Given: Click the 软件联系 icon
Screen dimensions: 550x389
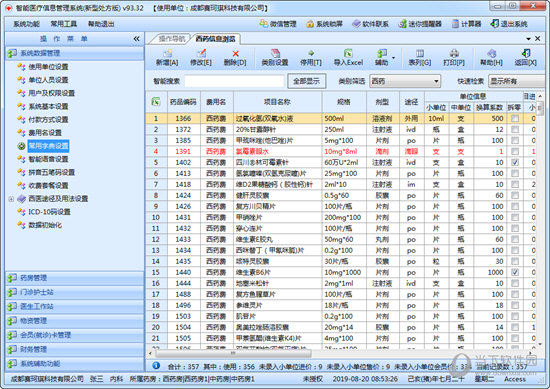Looking at the screenshot, I should [356, 24].
